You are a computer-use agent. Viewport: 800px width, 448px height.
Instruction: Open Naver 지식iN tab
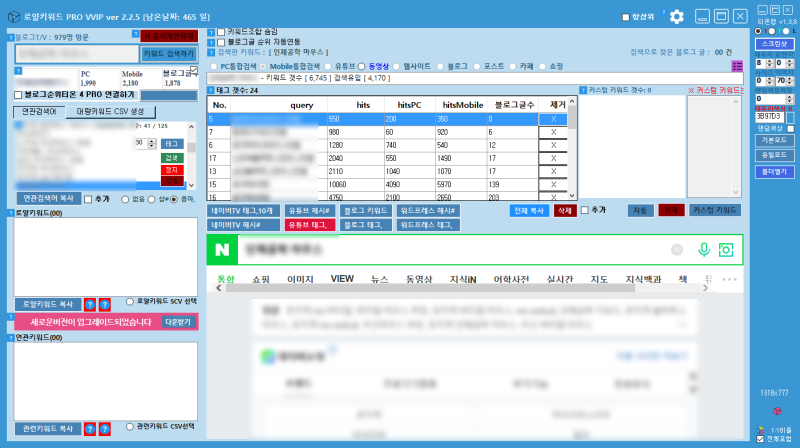point(463,279)
